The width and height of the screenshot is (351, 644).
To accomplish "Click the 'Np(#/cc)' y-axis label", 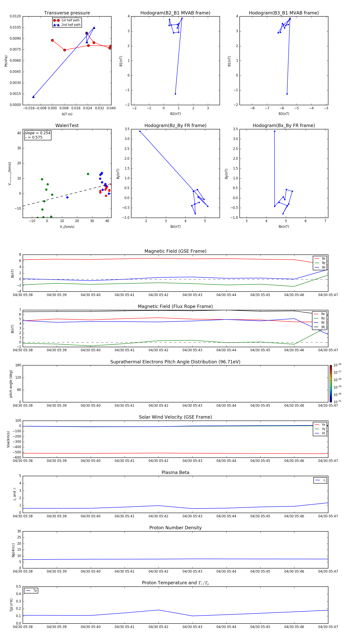I will 13,550.
